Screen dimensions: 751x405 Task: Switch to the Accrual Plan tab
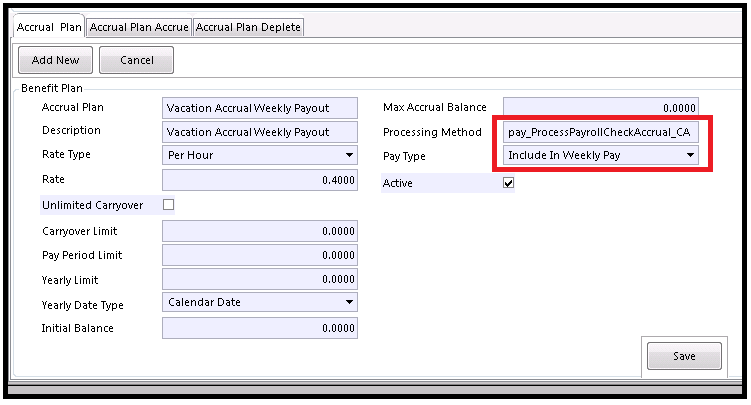point(49,27)
